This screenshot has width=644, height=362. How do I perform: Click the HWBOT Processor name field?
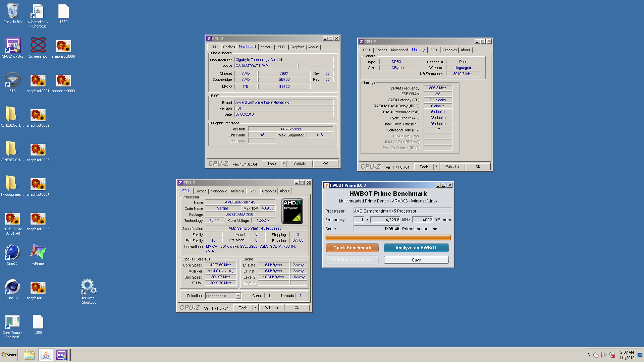[402, 211]
